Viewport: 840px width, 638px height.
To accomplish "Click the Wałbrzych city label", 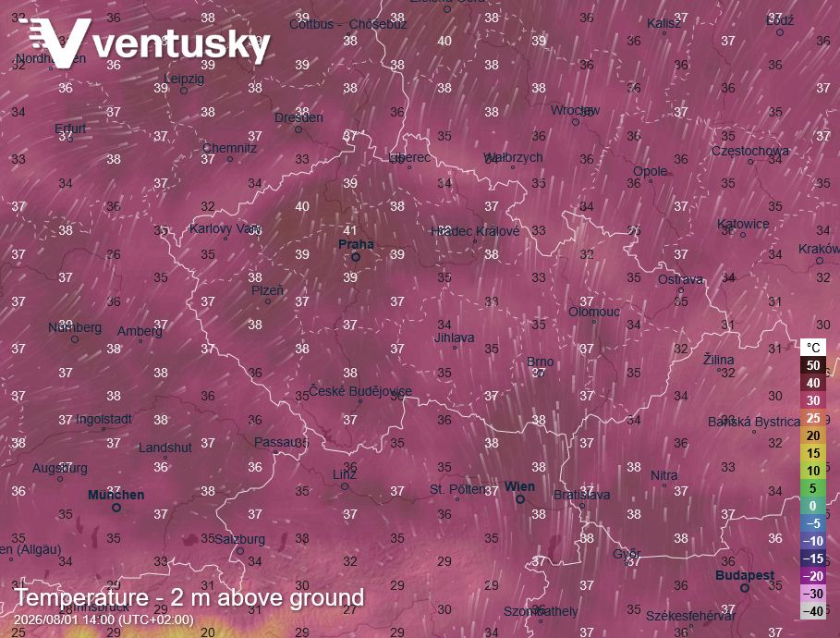I will point(513,157).
